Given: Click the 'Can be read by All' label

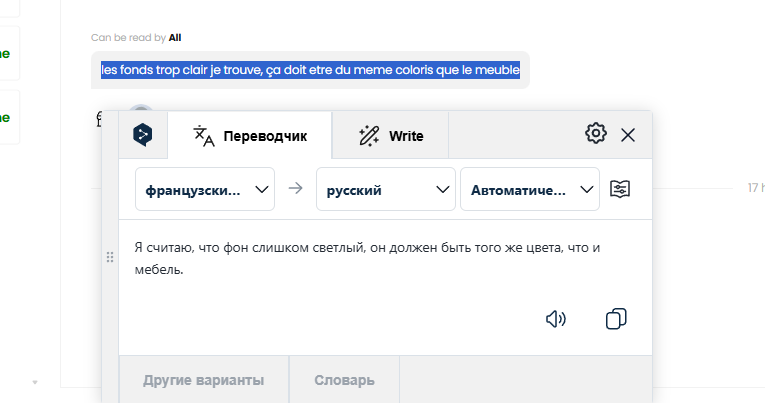Looking at the screenshot, I should coord(136,38).
